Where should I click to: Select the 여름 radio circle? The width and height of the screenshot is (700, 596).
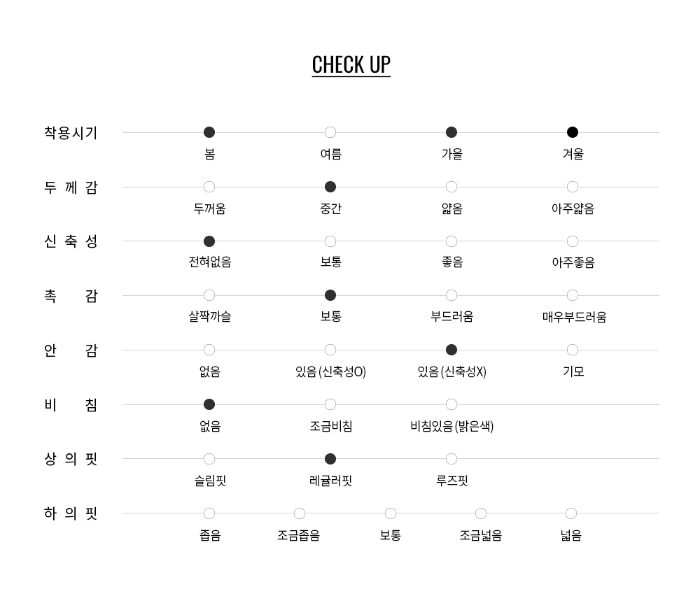pyautogui.click(x=330, y=132)
